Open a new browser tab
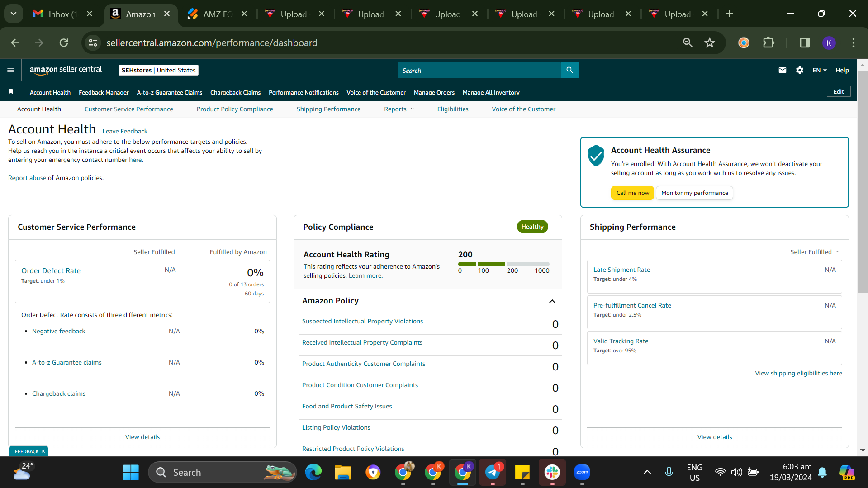This screenshot has width=868, height=488. point(729,14)
